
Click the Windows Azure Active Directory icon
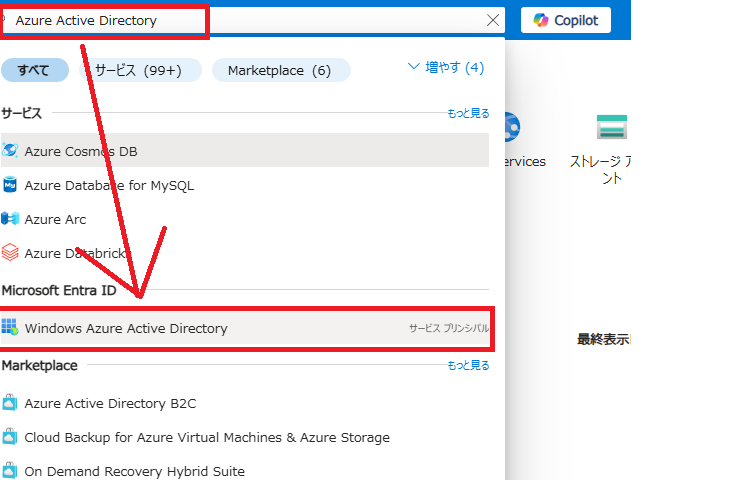[11, 328]
